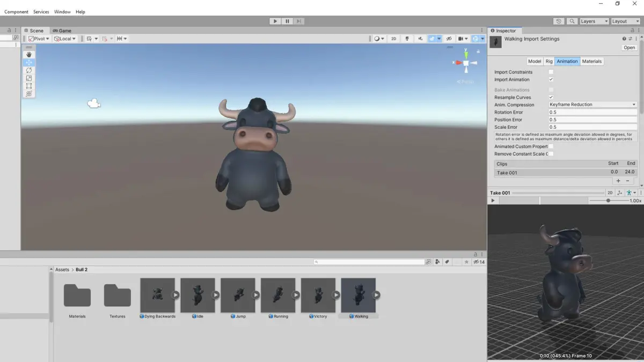The height and width of the screenshot is (362, 644).
Task: Switch to the Model import tab
Action: coord(535,61)
